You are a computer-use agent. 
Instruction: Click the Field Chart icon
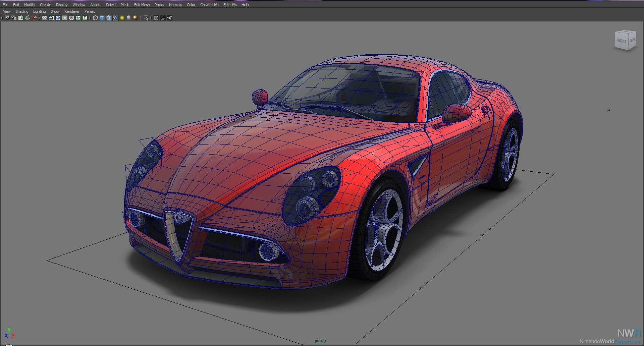click(71, 18)
